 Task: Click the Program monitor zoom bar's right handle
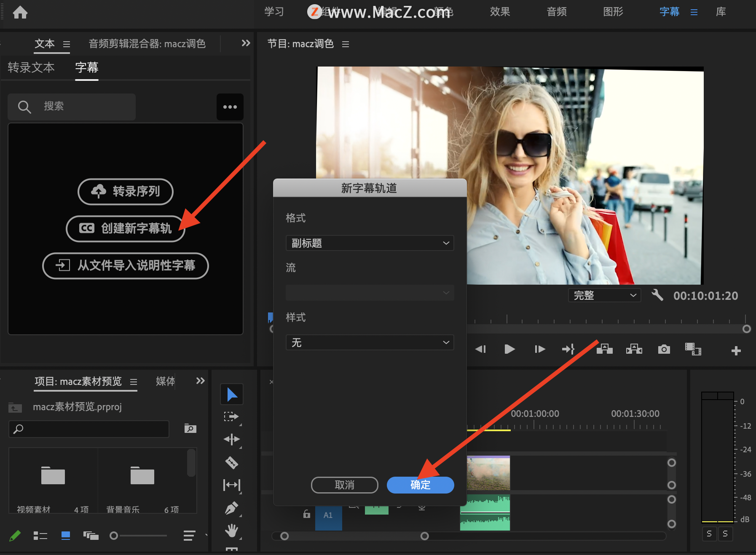tap(746, 329)
